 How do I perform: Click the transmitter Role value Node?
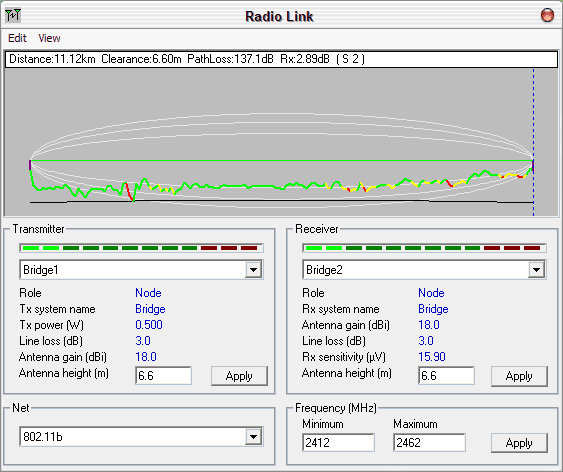pos(148,293)
